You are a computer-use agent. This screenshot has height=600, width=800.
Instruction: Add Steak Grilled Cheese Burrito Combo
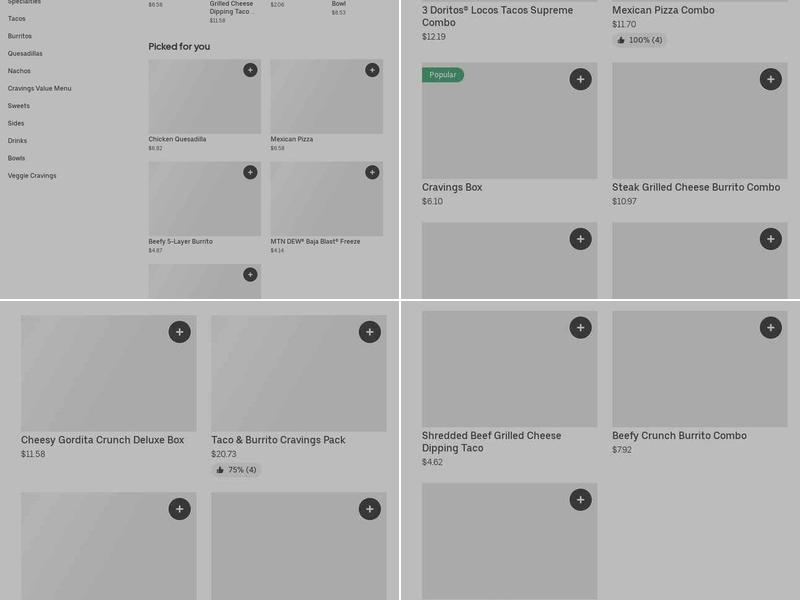point(770,79)
